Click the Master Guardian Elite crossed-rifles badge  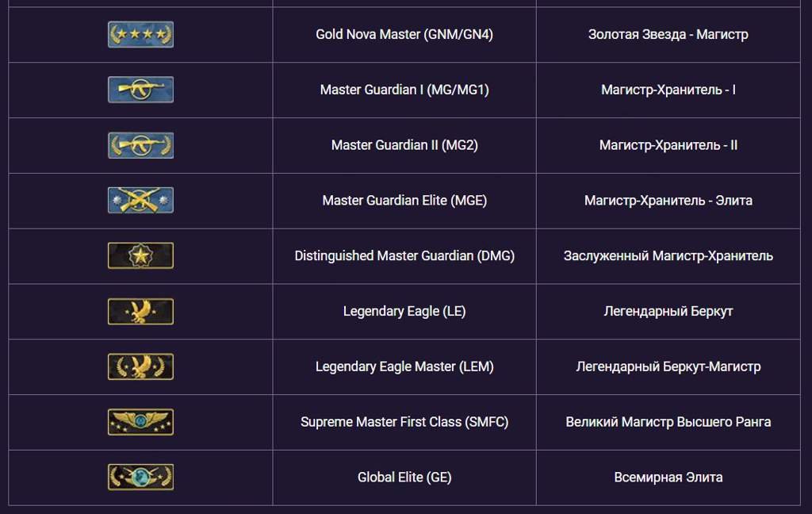click(140, 200)
